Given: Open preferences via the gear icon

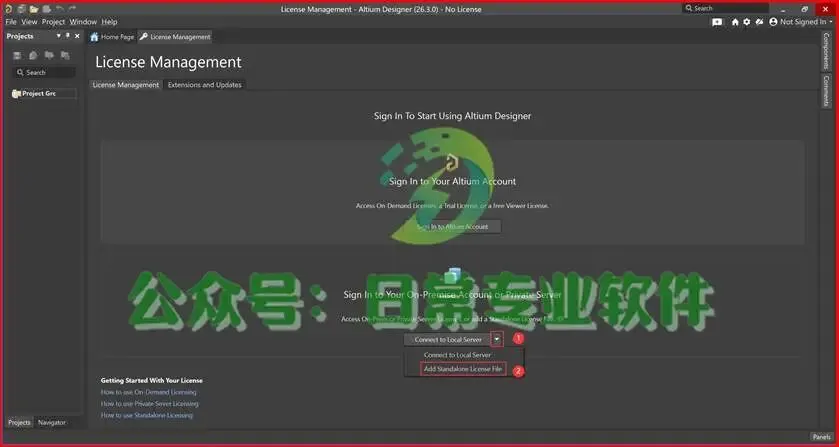Looking at the screenshot, I should [747, 22].
